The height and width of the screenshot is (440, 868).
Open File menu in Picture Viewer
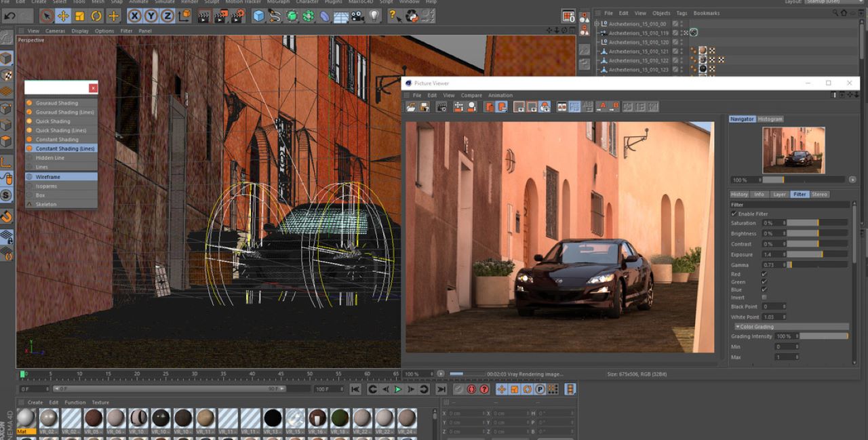[x=417, y=96]
